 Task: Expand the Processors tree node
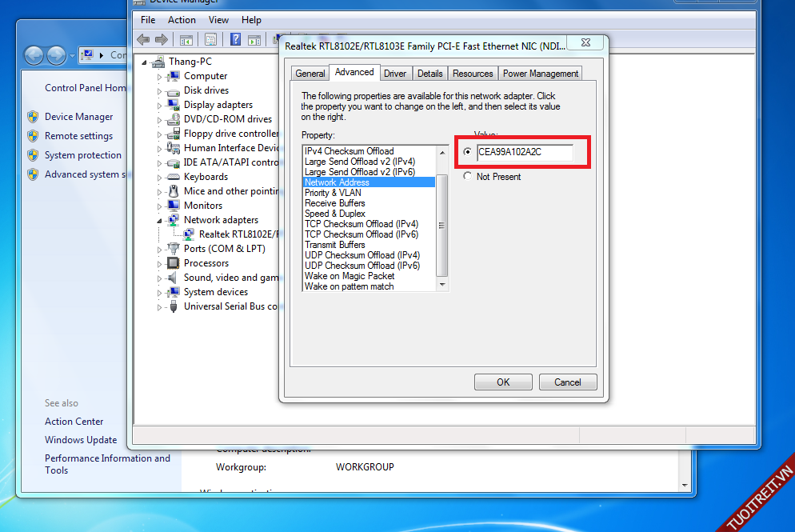[x=159, y=264]
